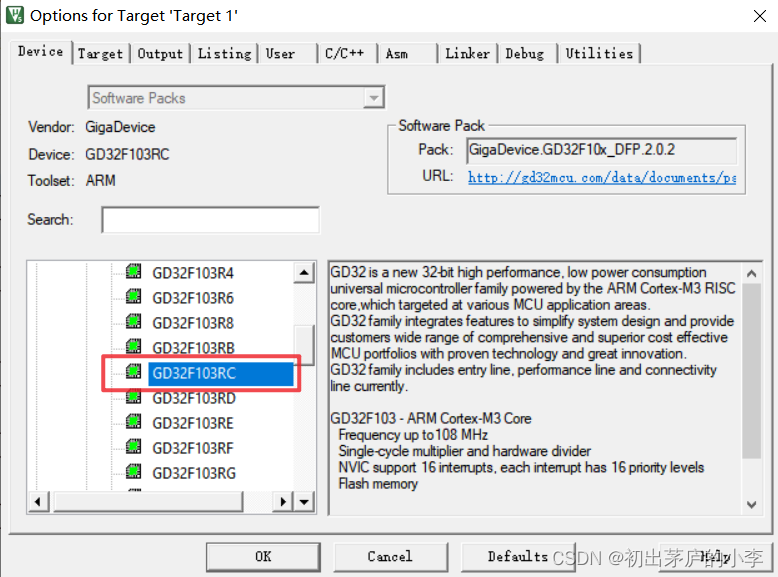This screenshot has height=577, width=778.
Task: Click device list scroll up arrow
Action: pyautogui.click(x=304, y=272)
